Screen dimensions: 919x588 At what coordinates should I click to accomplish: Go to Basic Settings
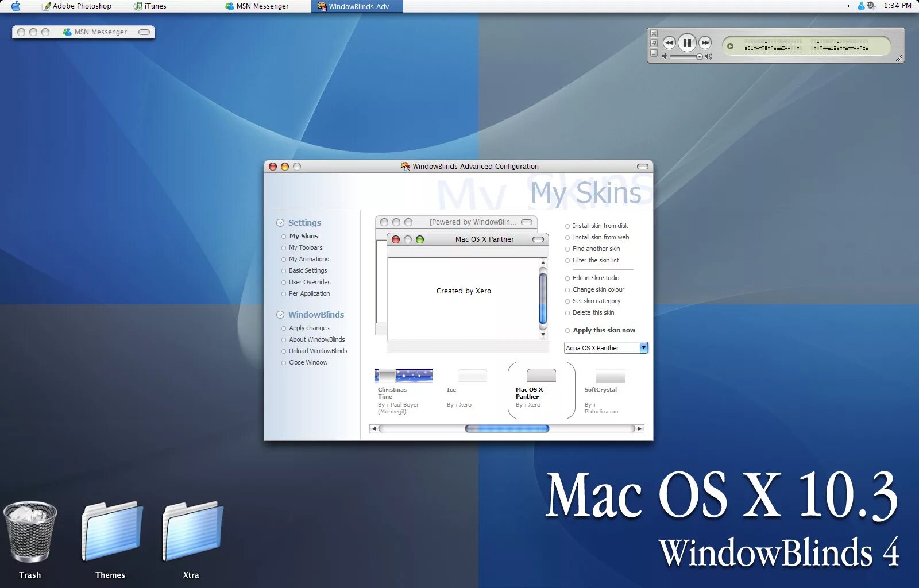pos(308,270)
